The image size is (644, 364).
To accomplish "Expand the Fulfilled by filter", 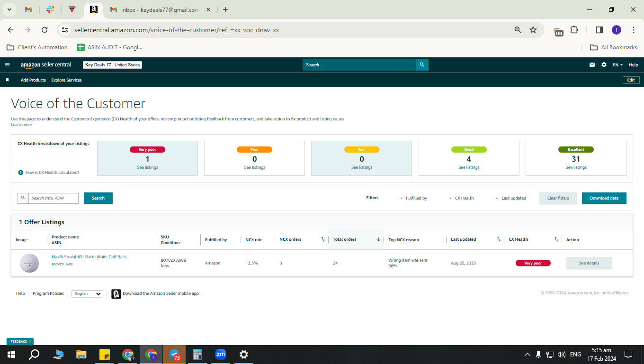I will (x=413, y=198).
